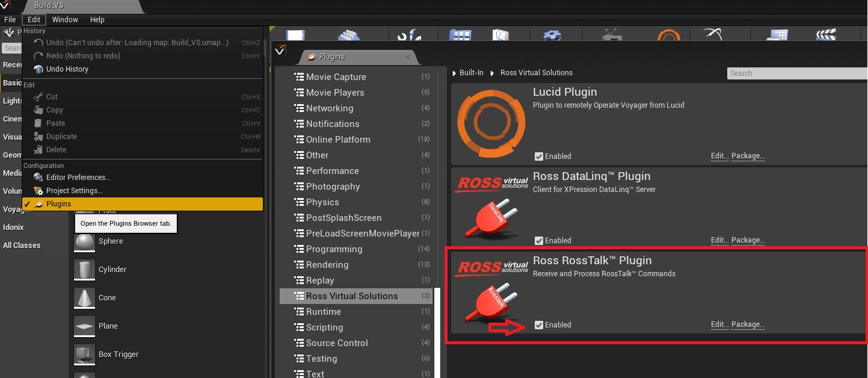Viewport: 868px width, 378px height.
Task: Click Package link for Ross RossTalk Plugin
Action: coord(748,324)
